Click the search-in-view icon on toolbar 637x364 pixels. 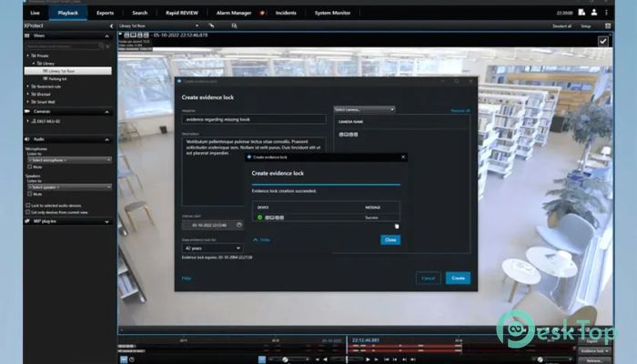click(234, 25)
